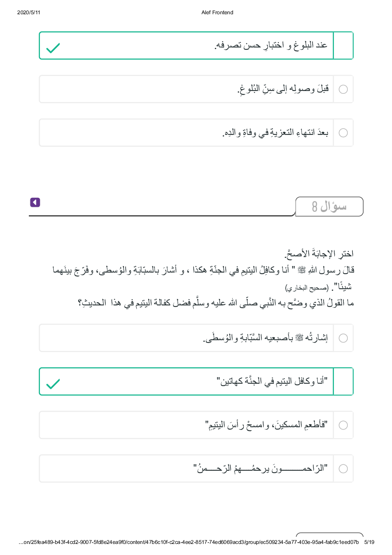392x555 pixels.
Task: Select radio for 'قبل وصوله إلى سن البلوغ'
Action: (x=343, y=89)
